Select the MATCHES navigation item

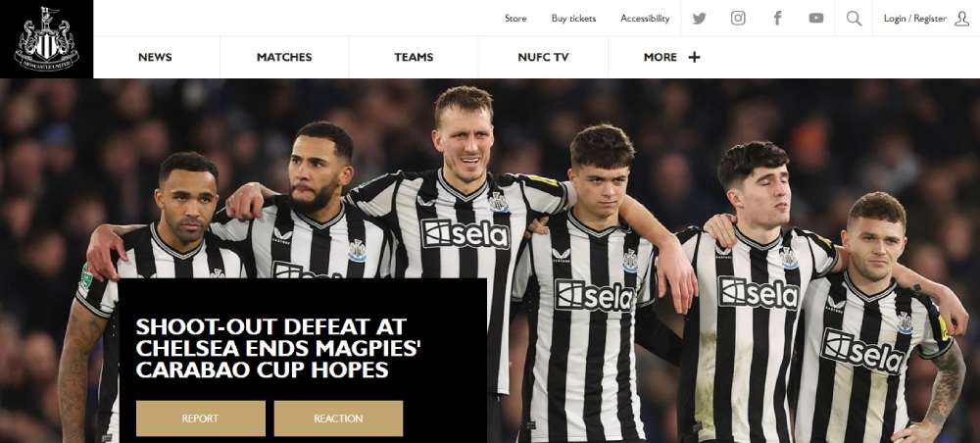(284, 57)
